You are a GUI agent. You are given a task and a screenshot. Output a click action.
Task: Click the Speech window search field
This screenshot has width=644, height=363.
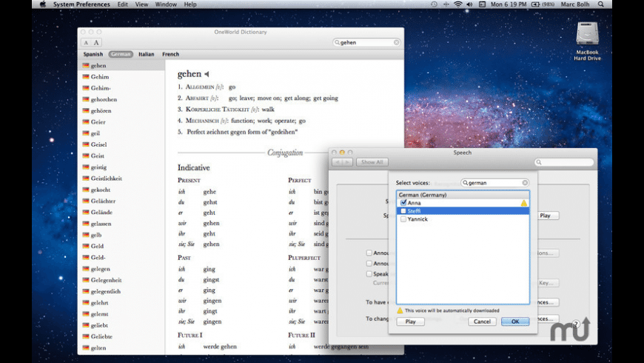pyautogui.click(x=564, y=162)
